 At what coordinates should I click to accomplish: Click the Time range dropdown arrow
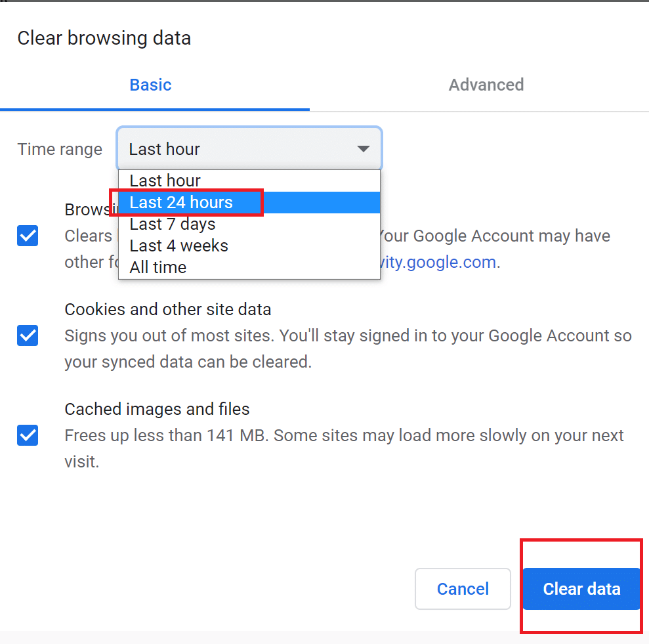click(x=363, y=150)
